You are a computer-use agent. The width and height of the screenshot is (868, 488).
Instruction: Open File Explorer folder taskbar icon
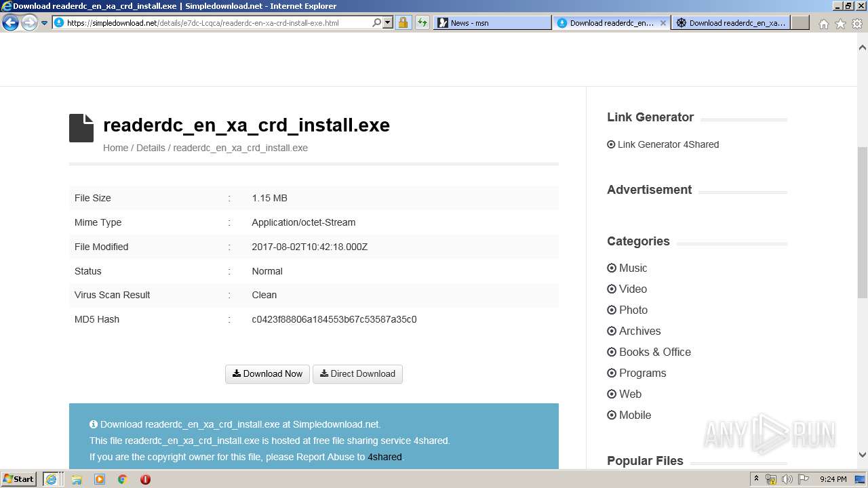[77, 479]
